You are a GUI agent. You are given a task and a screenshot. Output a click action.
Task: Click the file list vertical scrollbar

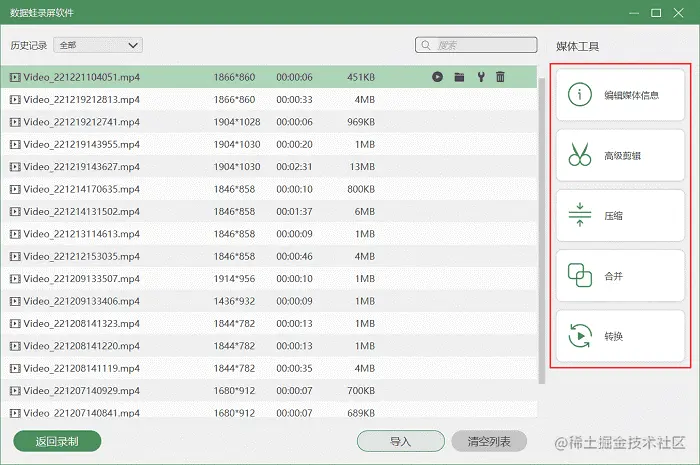coord(542,231)
